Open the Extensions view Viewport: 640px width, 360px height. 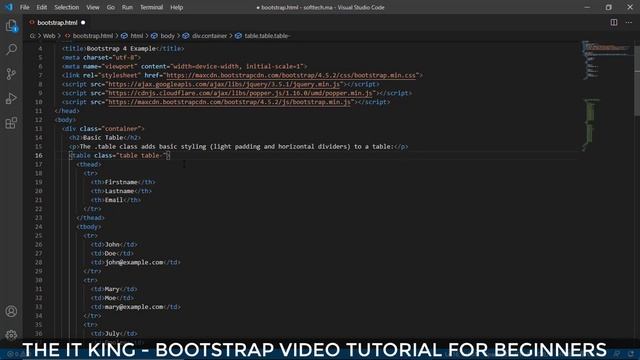tap(11, 123)
